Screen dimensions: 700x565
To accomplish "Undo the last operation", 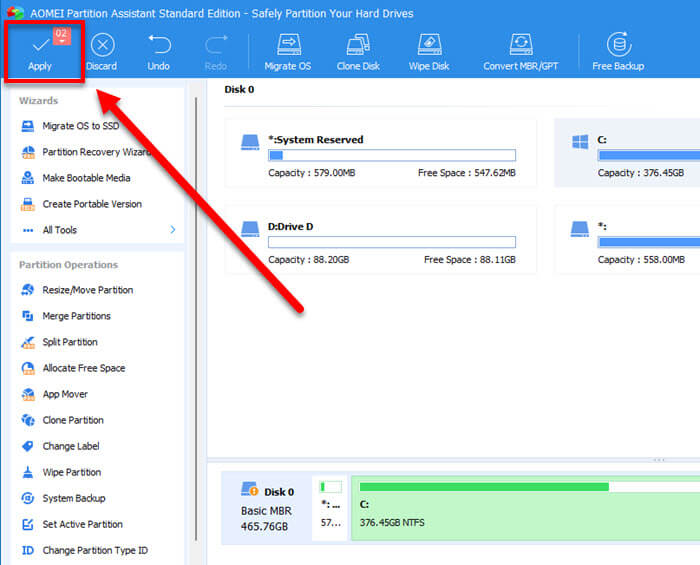I will [x=158, y=52].
